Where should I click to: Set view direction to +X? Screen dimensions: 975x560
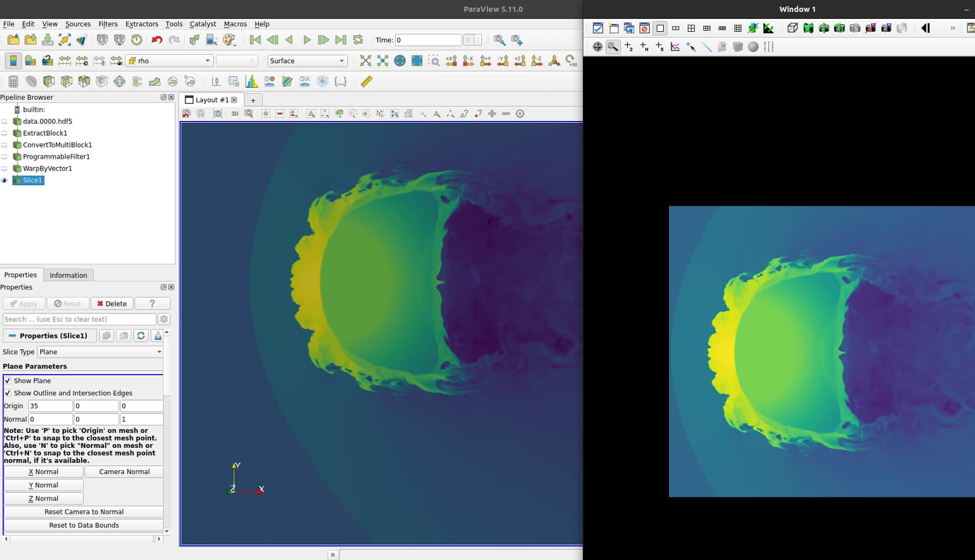pos(451,61)
